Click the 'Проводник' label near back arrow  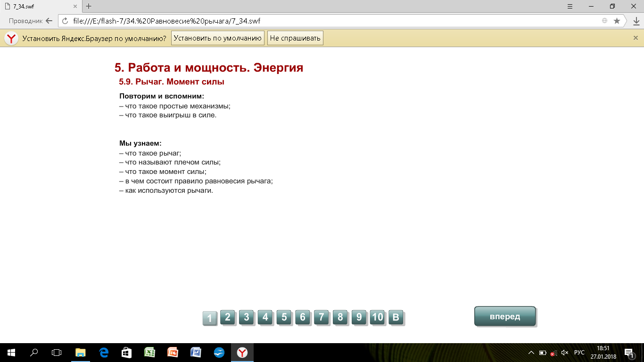click(25, 21)
